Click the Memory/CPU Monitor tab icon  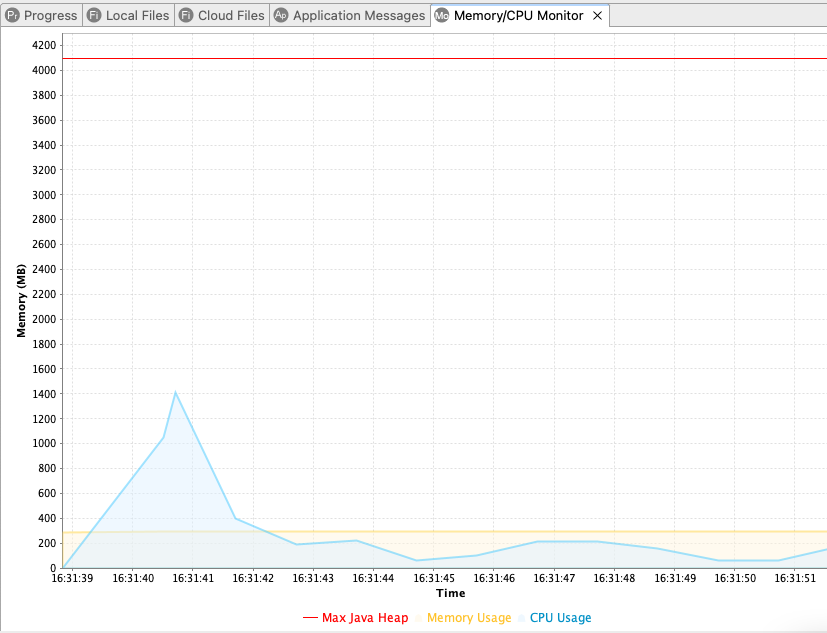click(x=442, y=16)
